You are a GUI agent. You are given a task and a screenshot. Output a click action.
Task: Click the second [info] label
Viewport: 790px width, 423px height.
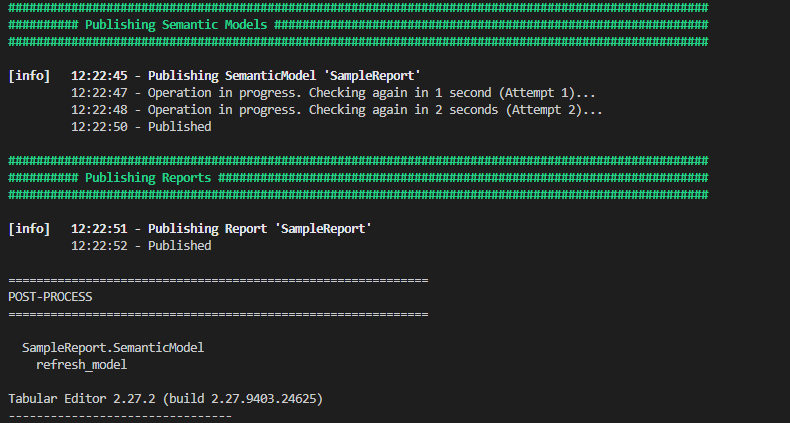(28, 228)
